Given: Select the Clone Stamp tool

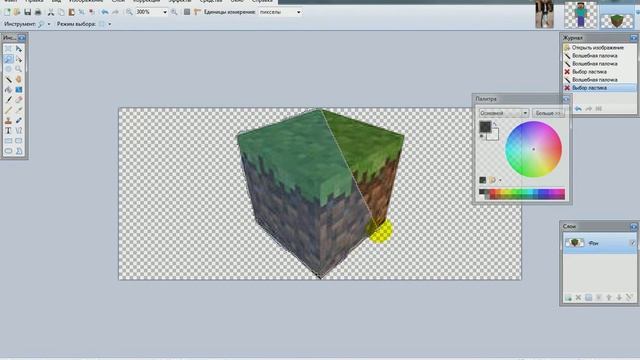Looking at the screenshot, I should pyautogui.click(x=8, y=120).
